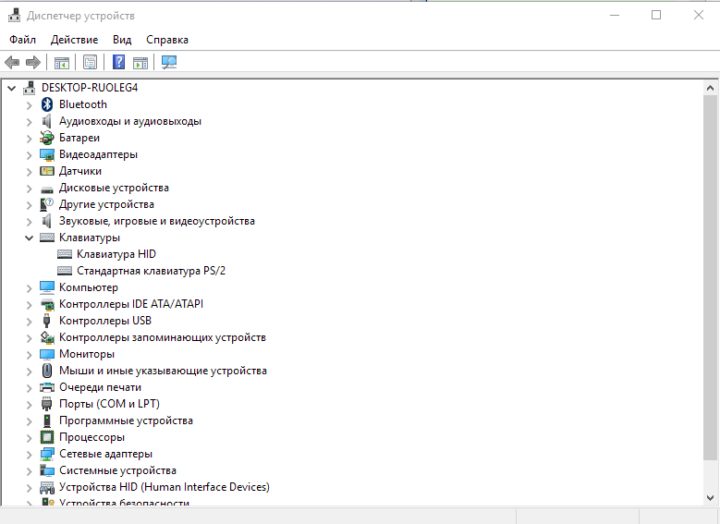Expand the Сетевые адаптеры category
The height and width of the screenshot is (524, 720).
[29, 454]
